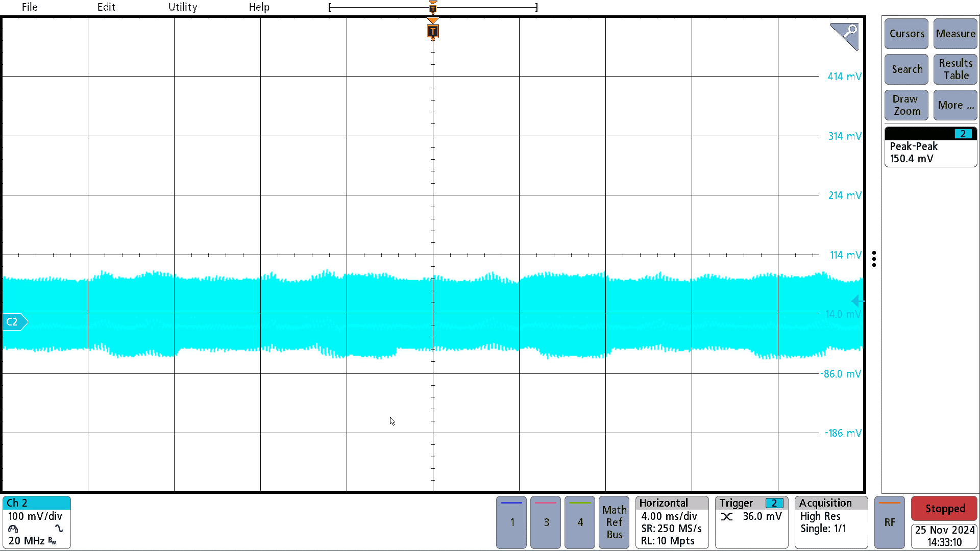The image size is (980, 551).
Task: Open the Search function
Action: (x=906, y=69)
